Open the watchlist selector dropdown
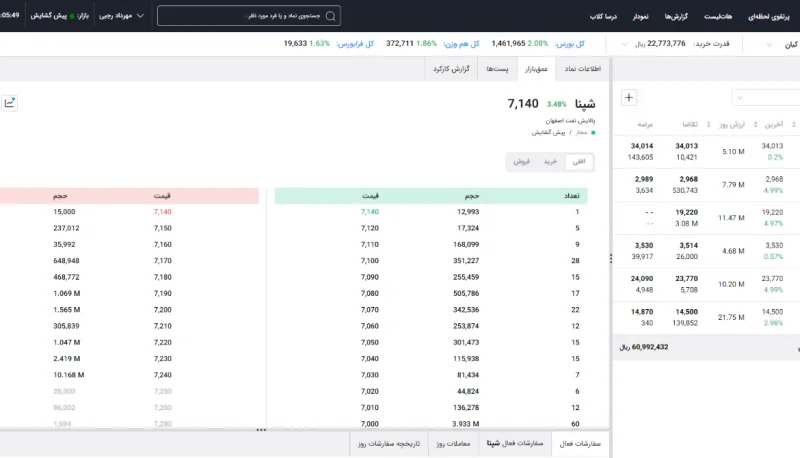Image resolution: width=800 pixels, height=458 pixels. coord(740,97)
